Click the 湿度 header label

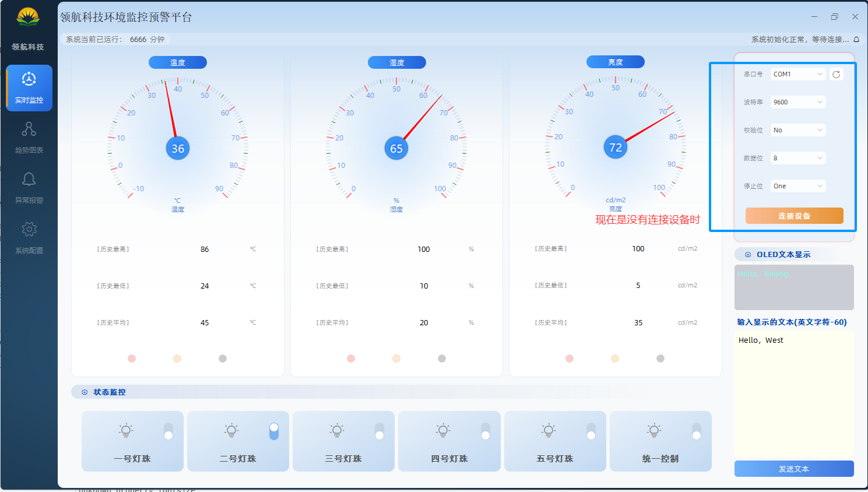coord(397,62)
